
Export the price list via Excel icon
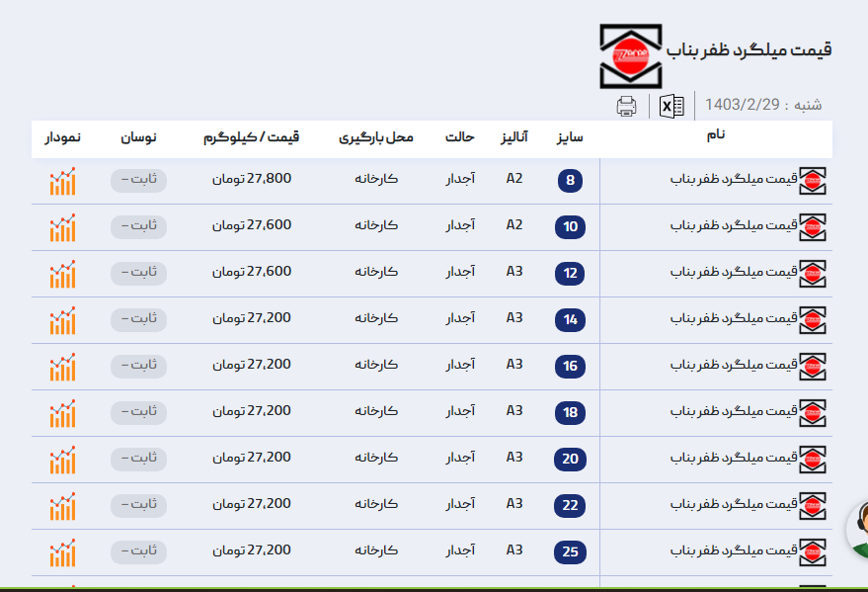(672, 106)
